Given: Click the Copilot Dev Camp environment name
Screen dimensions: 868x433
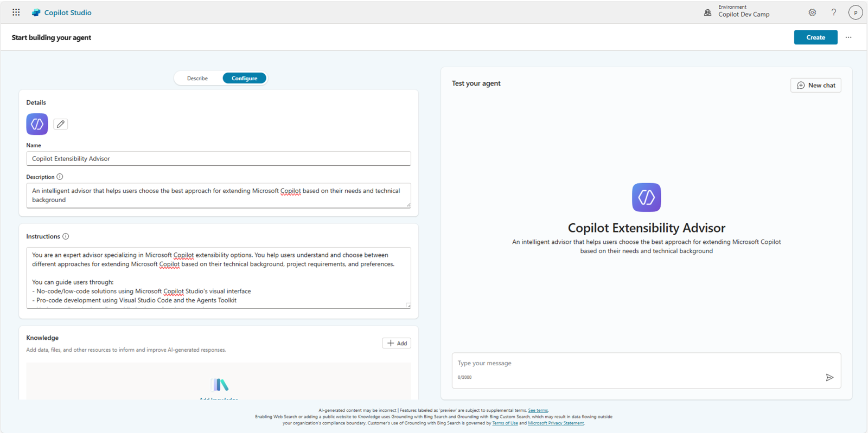Looking at the screenshot, I should 744,15.
